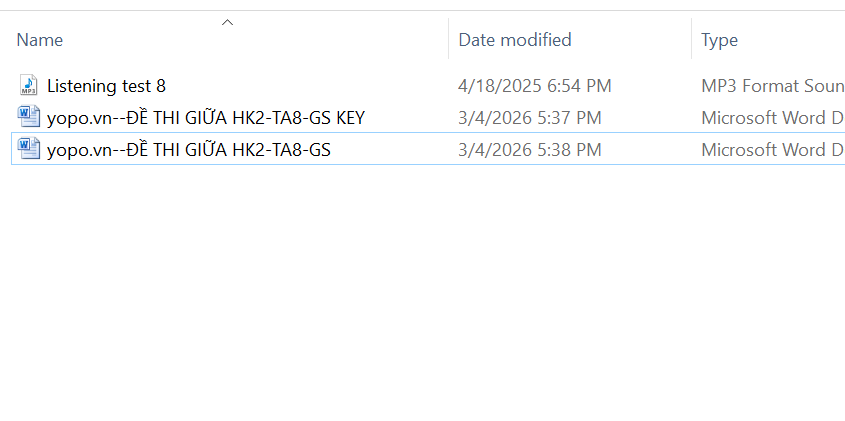The image size is (845, 421).
Task: Sort files by the Date modified header
Action: click(x=515, y=40)
